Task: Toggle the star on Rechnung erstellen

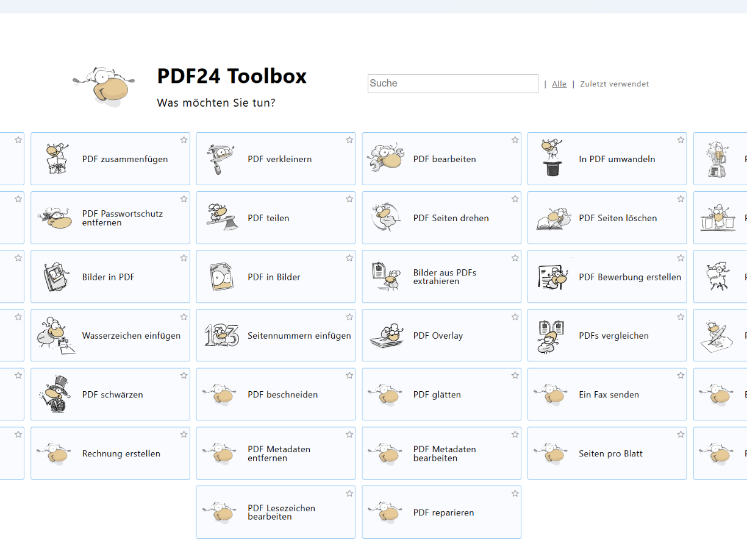Action: point(184,434)
